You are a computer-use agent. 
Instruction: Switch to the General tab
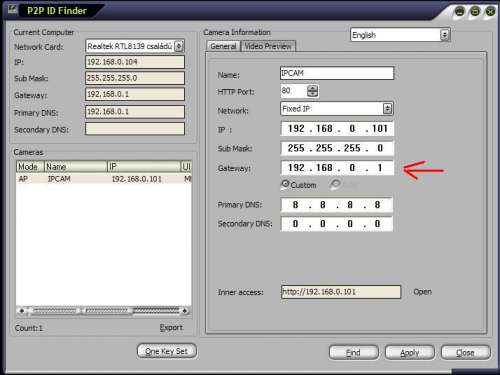pyautogui.click(x=223, y=46)
